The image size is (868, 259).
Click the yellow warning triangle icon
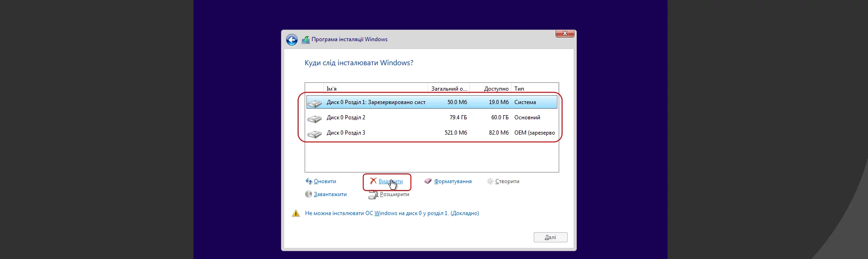pos(296,213)
